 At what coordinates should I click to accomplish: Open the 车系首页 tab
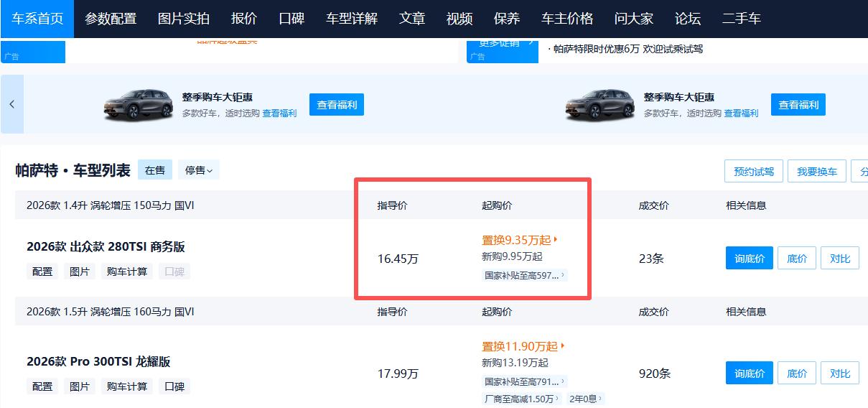point(37,19)
